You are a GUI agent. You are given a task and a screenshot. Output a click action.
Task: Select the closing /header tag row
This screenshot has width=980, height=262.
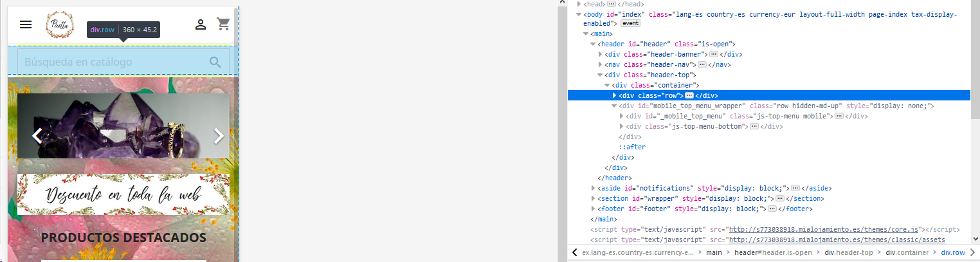pos(615,178)
